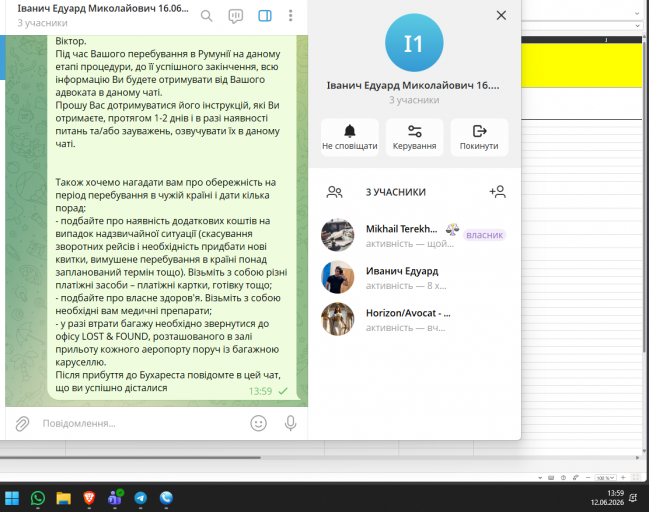
Task: Click the chat title Іванич Едуард Миколайович
Action: pos(103,9)
